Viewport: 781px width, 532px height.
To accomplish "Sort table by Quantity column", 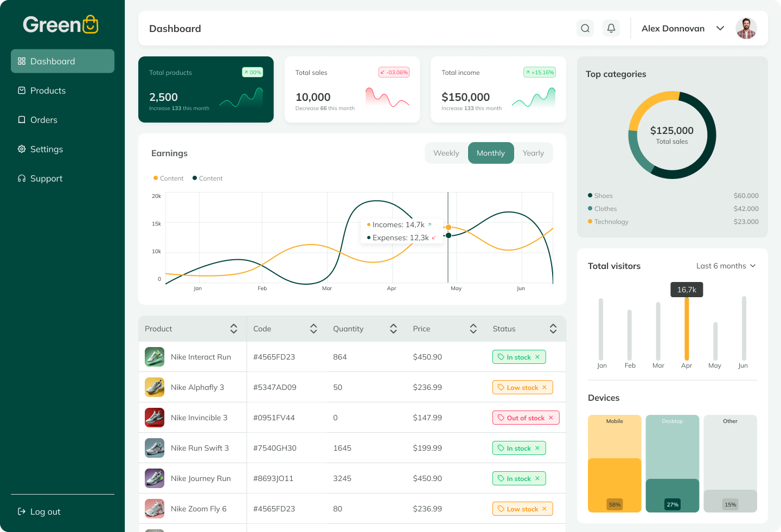I will (394, 329).
